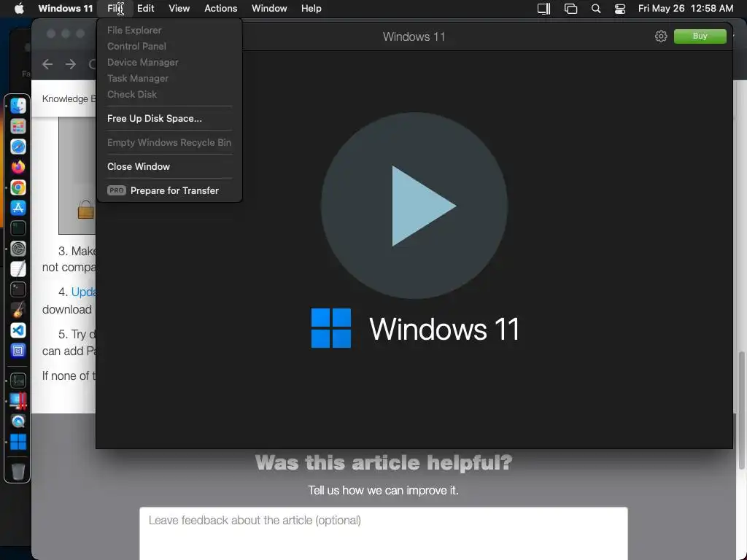Start the Windows 11 virtual machine
747x560 pixels.
click(x=414, y=206)
